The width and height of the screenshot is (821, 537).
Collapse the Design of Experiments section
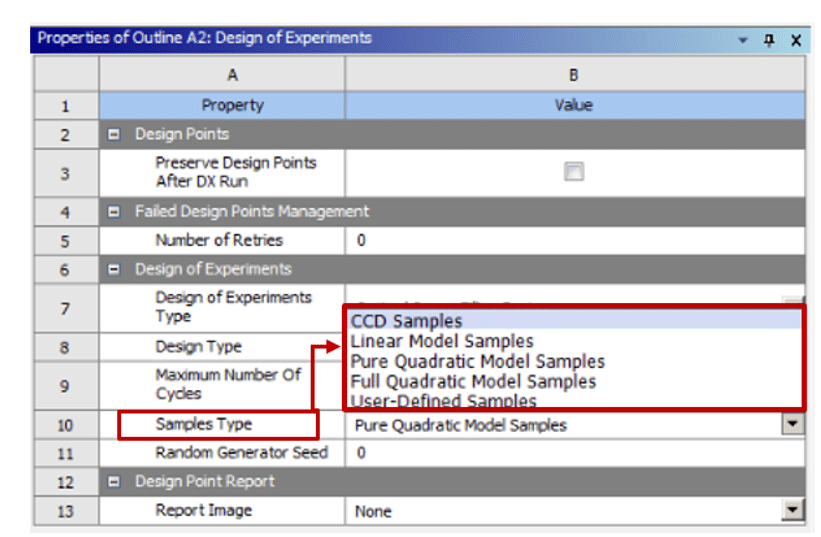pos(115,269)
